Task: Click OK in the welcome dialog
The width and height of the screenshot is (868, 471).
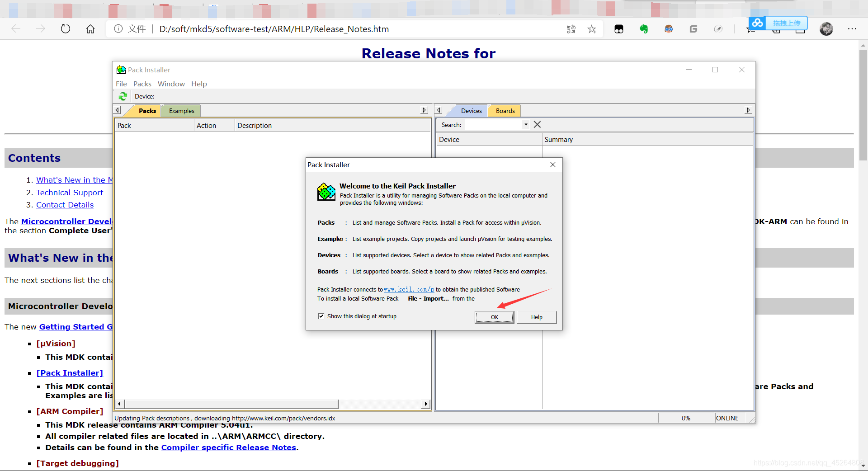Action: click(x=494, y=317)
